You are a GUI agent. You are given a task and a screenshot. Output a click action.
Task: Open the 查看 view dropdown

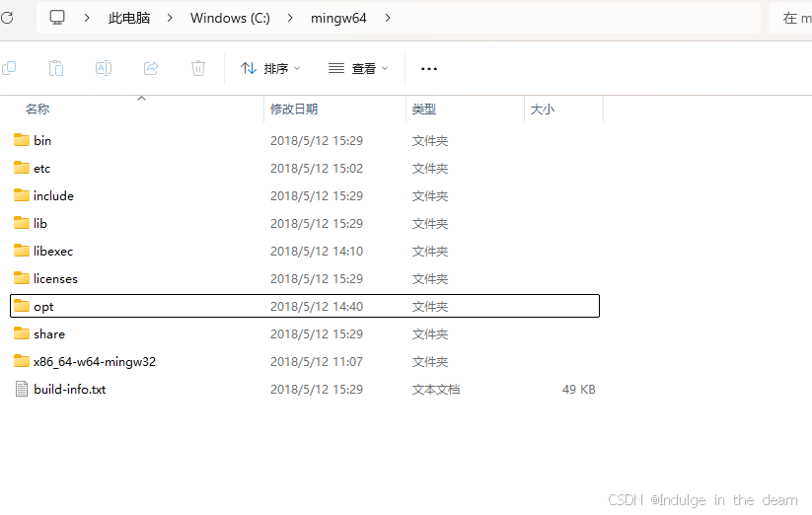(x=358, y=68)
